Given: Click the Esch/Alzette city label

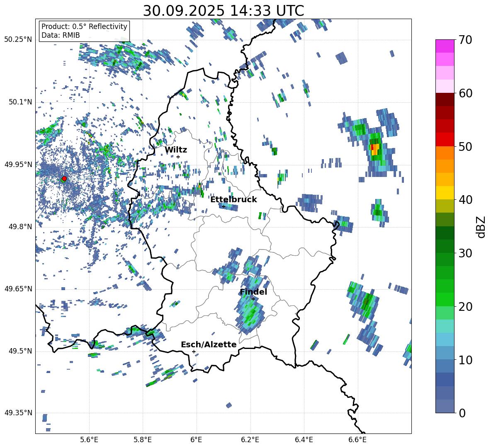Looking at the screenshot, I should point(209,344).
